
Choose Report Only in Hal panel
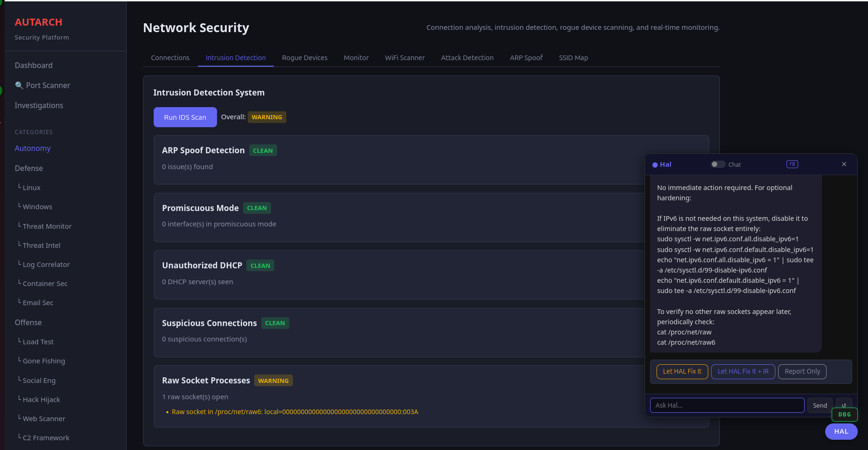point(802,371)
